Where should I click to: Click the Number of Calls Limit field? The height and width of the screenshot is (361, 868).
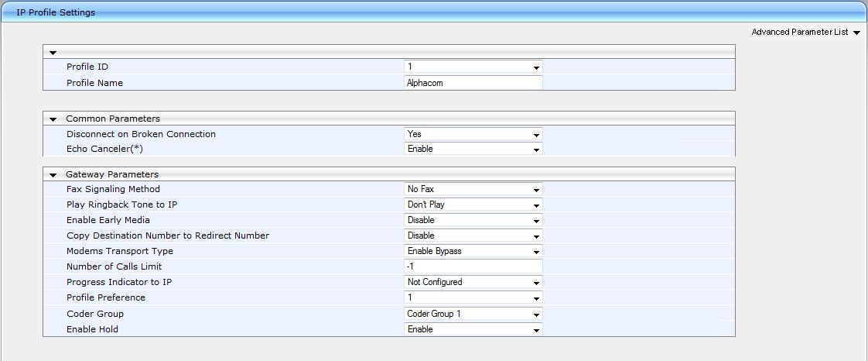coord(473,266)
